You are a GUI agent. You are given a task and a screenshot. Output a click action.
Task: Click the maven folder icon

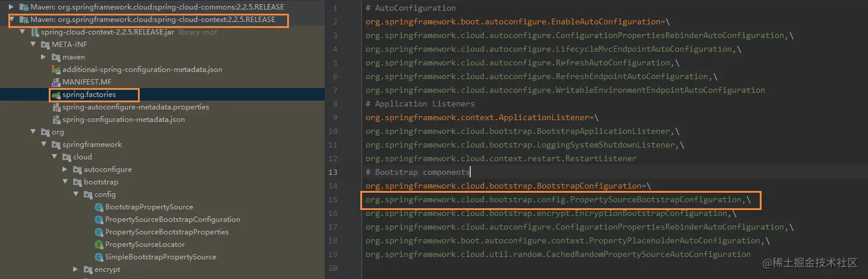point(56,57)
